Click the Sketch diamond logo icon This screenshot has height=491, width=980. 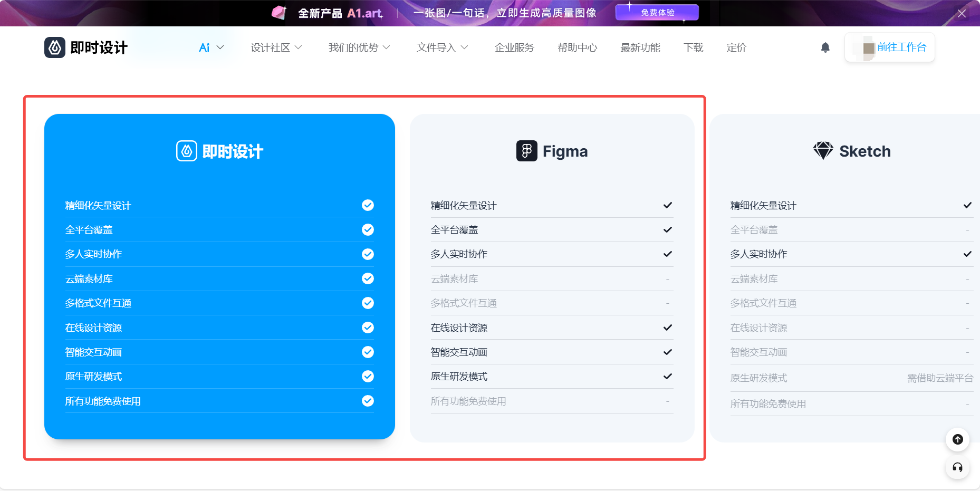click(823, 151)
